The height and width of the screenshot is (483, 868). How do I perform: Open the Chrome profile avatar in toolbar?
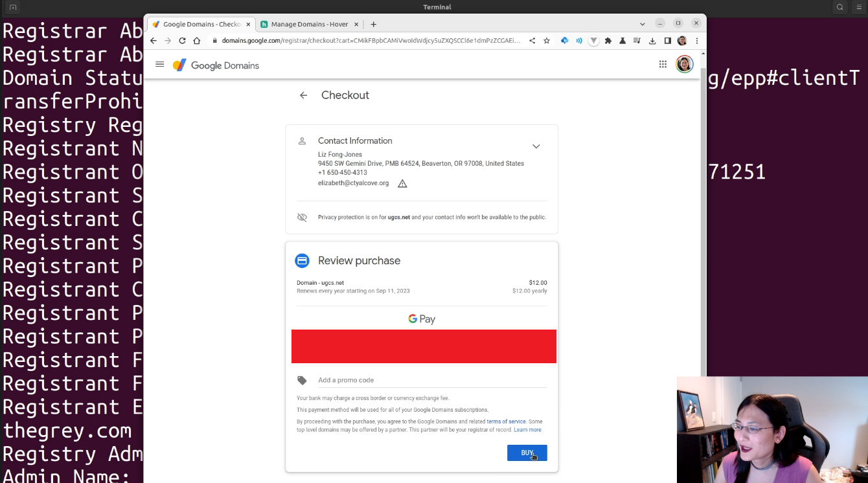pyautogui.click(x=682, y=40)
